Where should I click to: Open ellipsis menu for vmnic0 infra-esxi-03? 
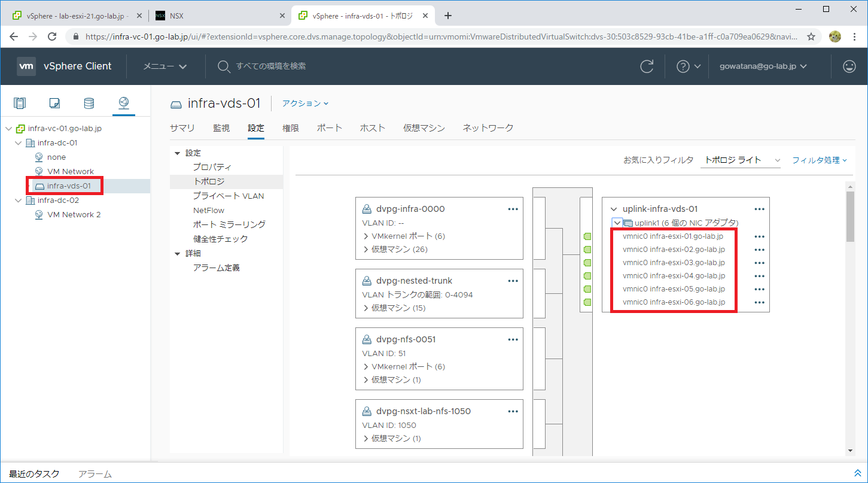(x=760, y=263)
